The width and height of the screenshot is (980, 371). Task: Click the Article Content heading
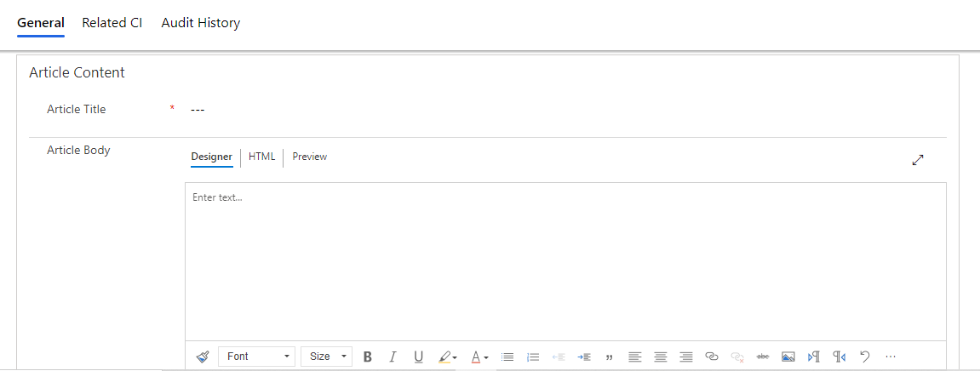[77, 72]
